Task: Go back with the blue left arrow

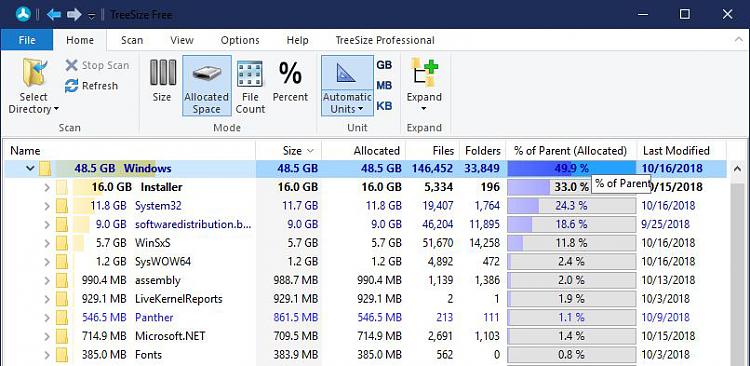Action: 54,14
